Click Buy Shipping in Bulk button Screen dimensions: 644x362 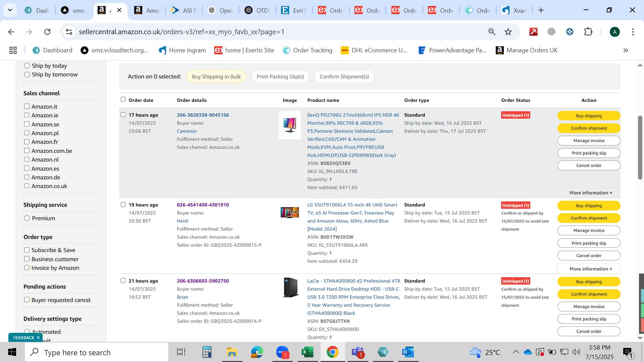pyautogui.click(x=216, y=76)
